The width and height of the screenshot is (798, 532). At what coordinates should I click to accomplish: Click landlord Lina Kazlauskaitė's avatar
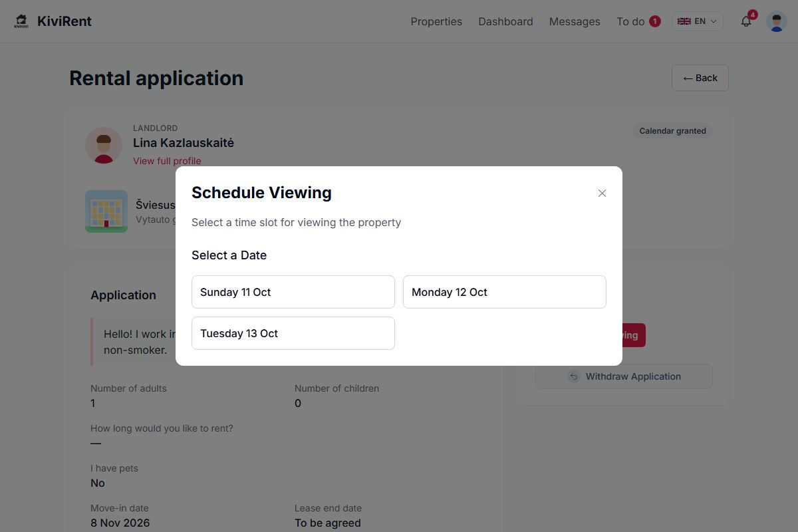point(104,145)
